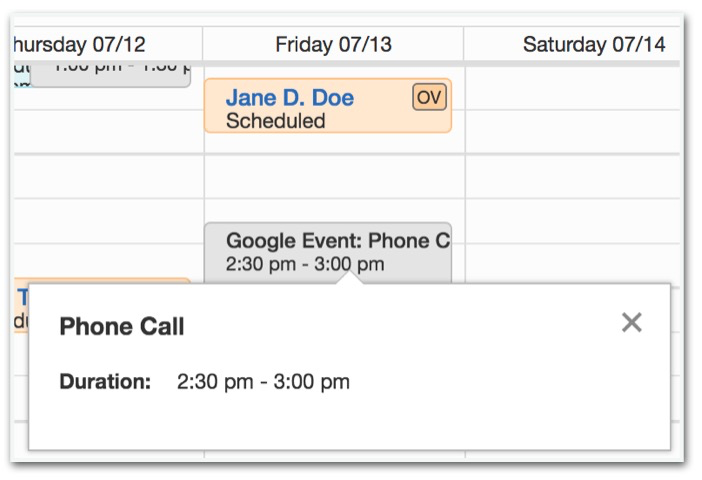Click the OV badge on Jane's appointment
The width and height of the screenshot is (702, 480).
click(x=429, y=97)
